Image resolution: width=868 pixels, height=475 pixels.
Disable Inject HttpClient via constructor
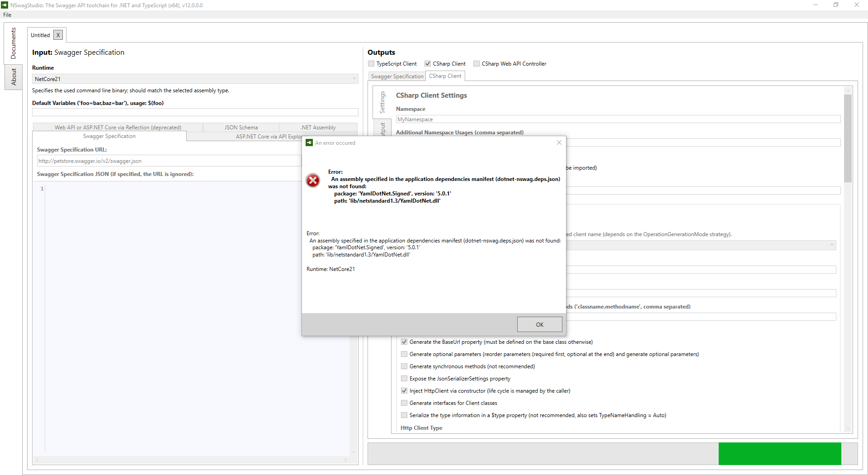pos(404,390)
